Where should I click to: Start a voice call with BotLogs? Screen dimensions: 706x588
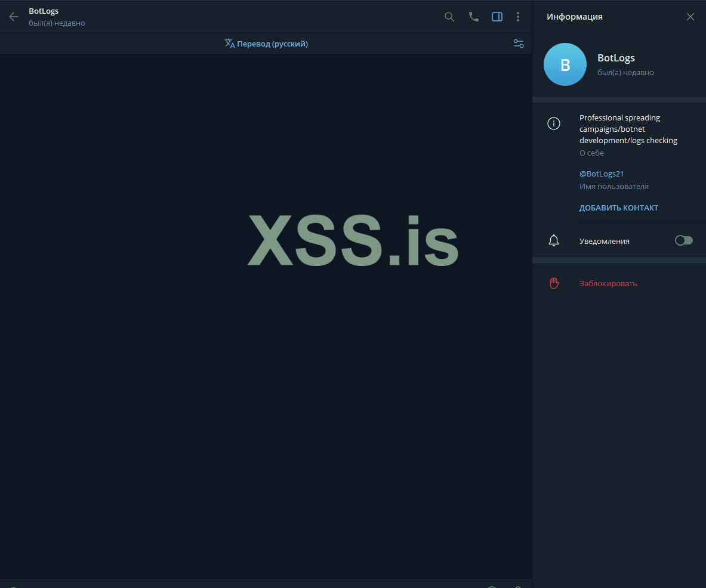point(473,17)
